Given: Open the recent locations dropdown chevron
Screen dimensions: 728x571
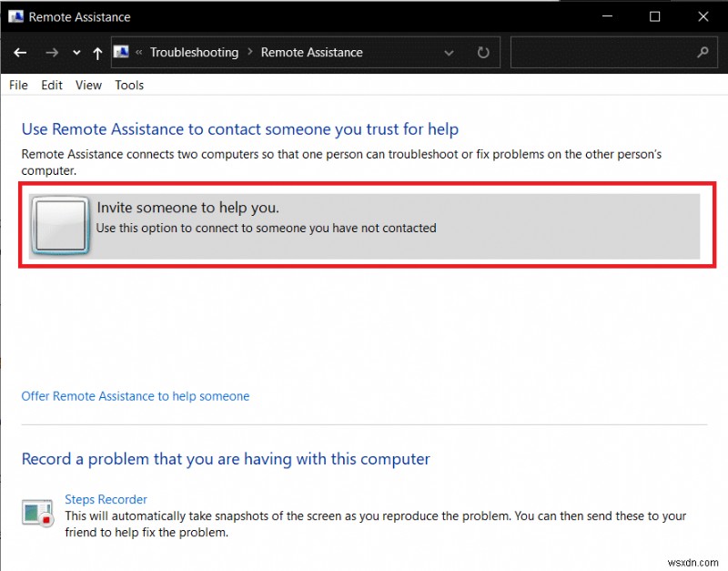Looking at the screenshot, I should (76, 53).
